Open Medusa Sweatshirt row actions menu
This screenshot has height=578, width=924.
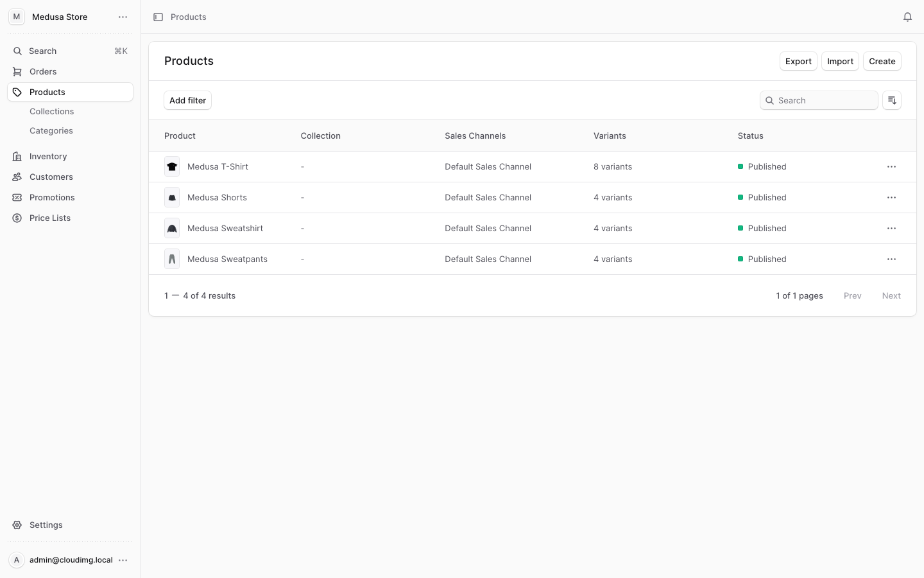(x=891, y=228)
